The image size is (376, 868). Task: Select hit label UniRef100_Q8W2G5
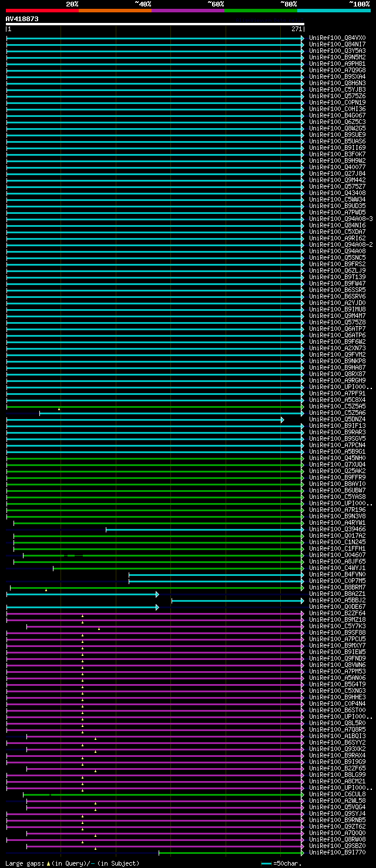tap(337, 128)
